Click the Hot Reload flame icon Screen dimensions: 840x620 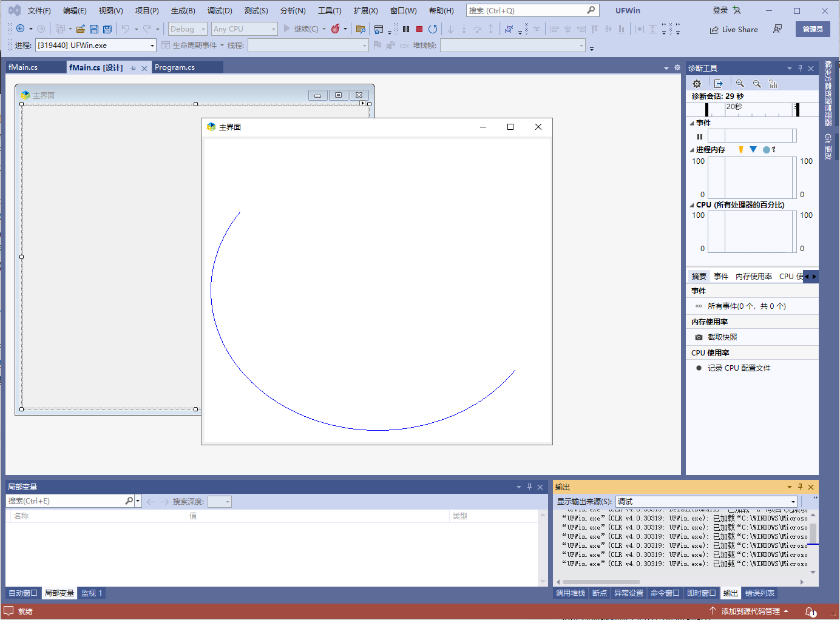(335, 29)
